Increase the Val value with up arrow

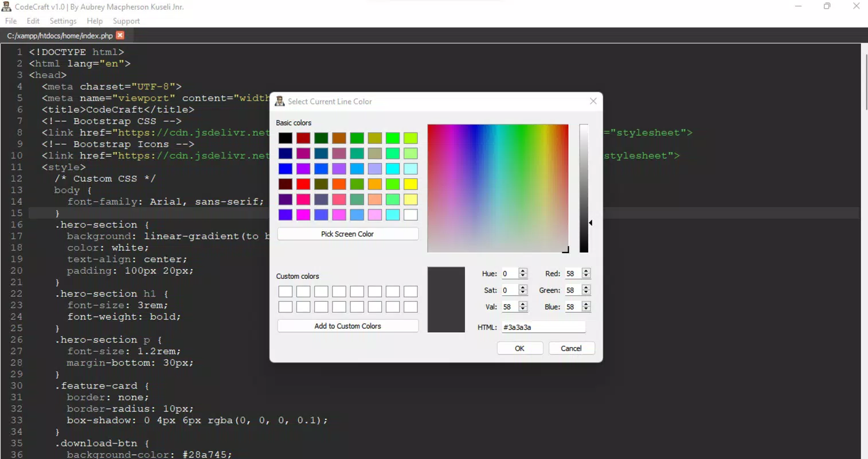pyautogui.click(x=523, y=304)
